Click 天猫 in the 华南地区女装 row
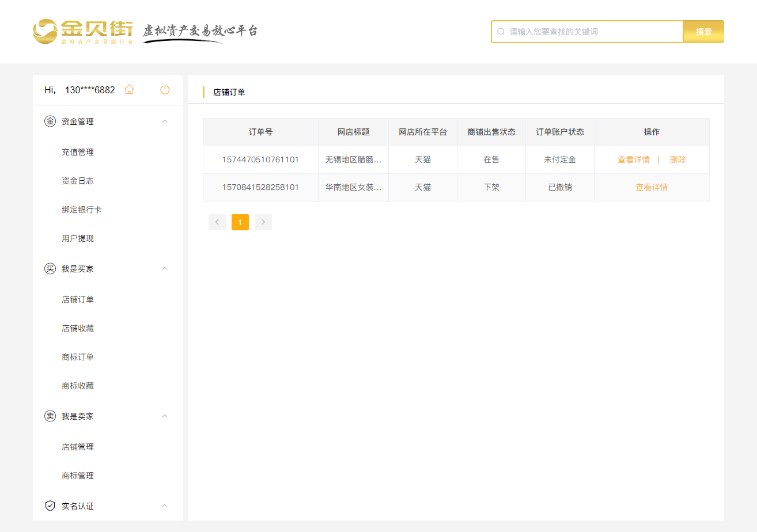This screenshot has height=532, width=757. [423, 187]
